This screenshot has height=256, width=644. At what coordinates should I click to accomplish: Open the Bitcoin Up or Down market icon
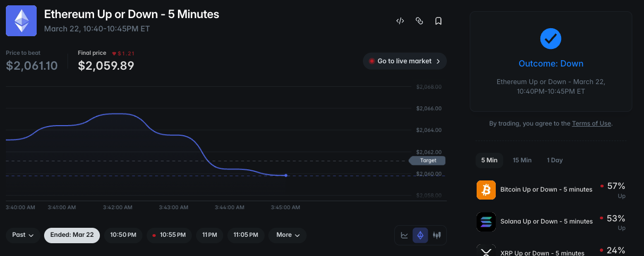[x=486, y=189]
